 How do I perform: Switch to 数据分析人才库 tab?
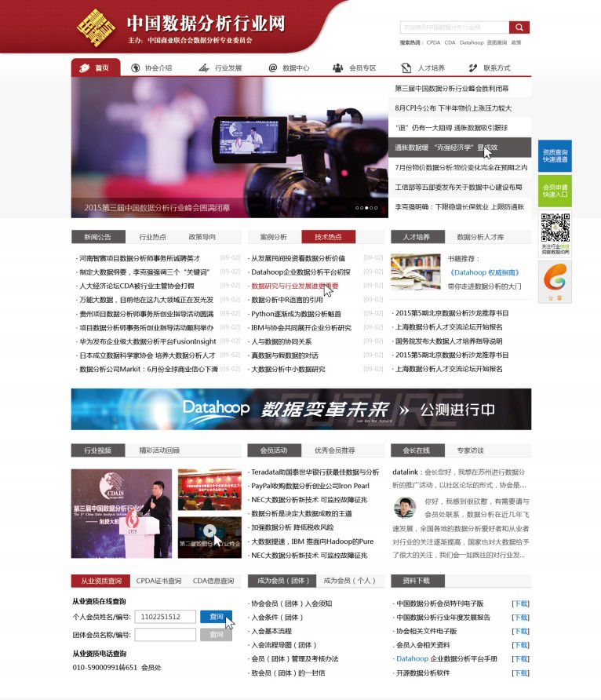[480, 237]
